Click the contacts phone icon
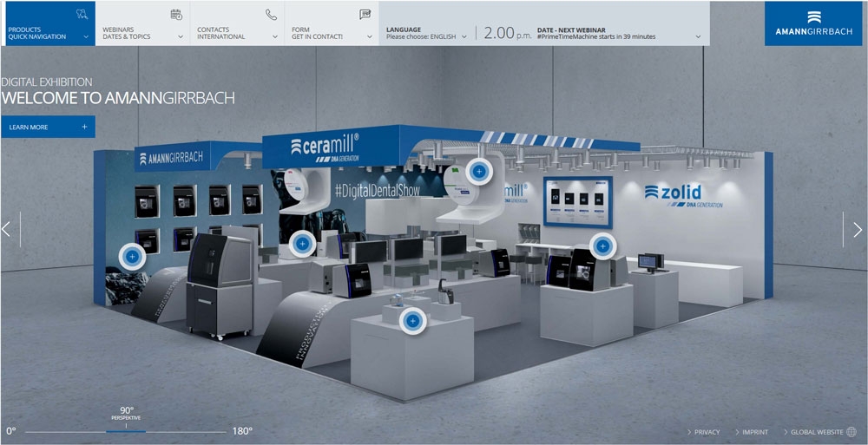The height and width of the screenshot is (445, 868). coord(271,15)
